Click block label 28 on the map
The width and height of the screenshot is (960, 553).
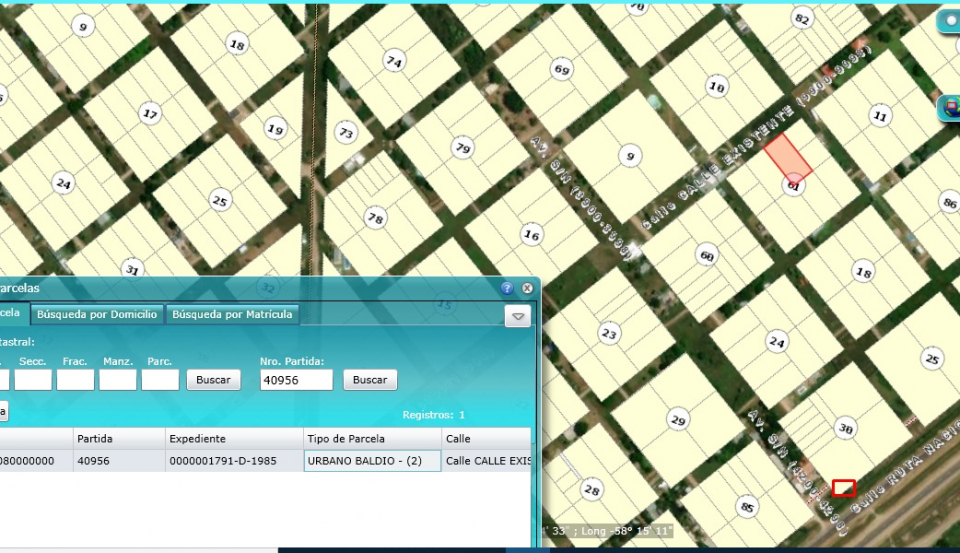click(x=591, y=489)
